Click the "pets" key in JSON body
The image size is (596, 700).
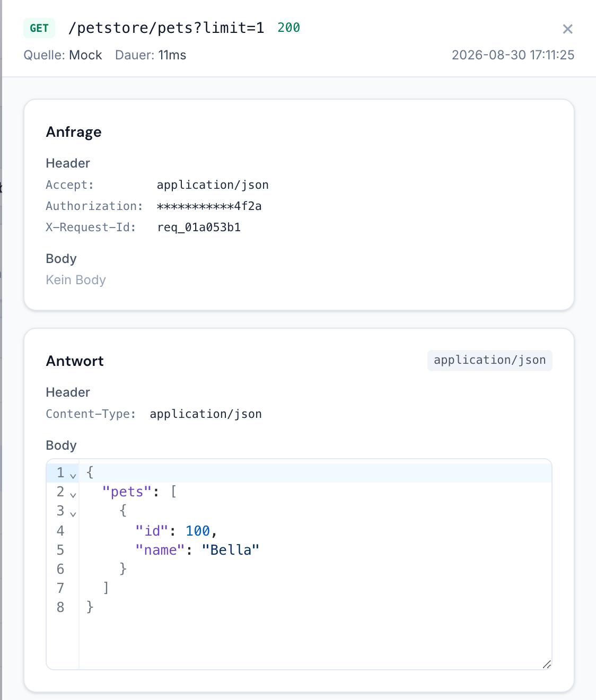coord(127,492)
